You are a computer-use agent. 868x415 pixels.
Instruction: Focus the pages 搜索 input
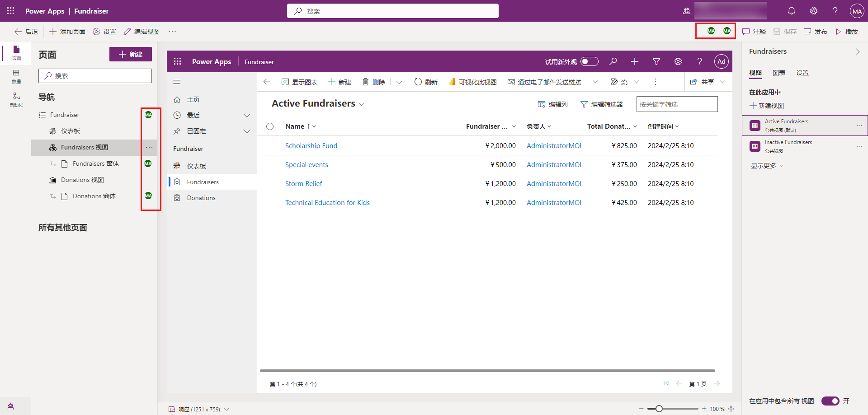[95, 76]
